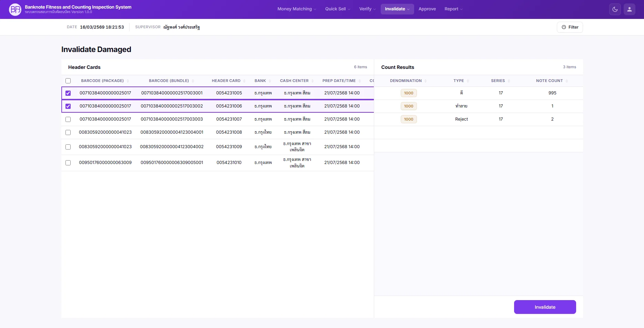Expand the Money Matching dropdown menu
644x328 pixels.
click(x=296, y=9)
